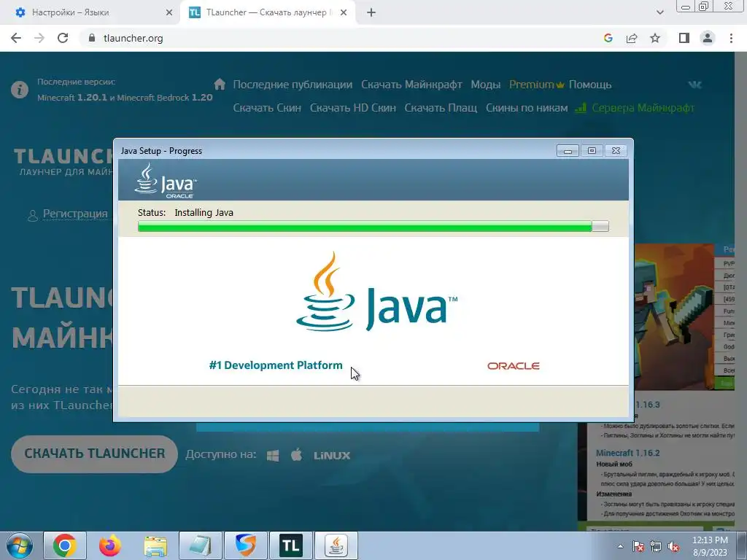The height and width of the screenshot is (560, 747).
Task: Toggle the Chrome side panel icon
Action: pyautogui.click(x=684, y=38)
